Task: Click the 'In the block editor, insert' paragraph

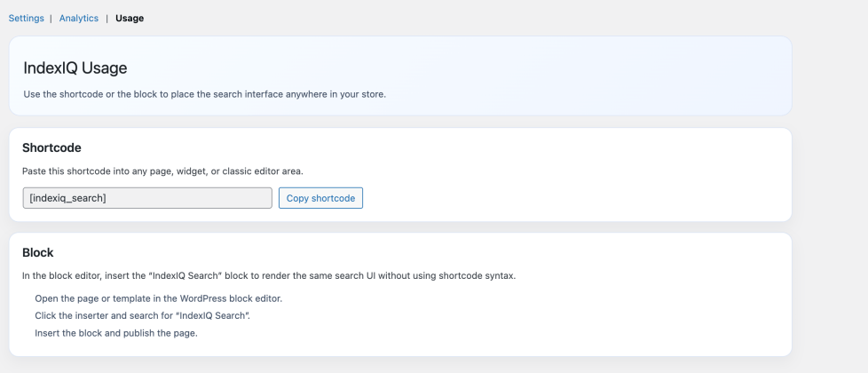Action: coord(268,276)
